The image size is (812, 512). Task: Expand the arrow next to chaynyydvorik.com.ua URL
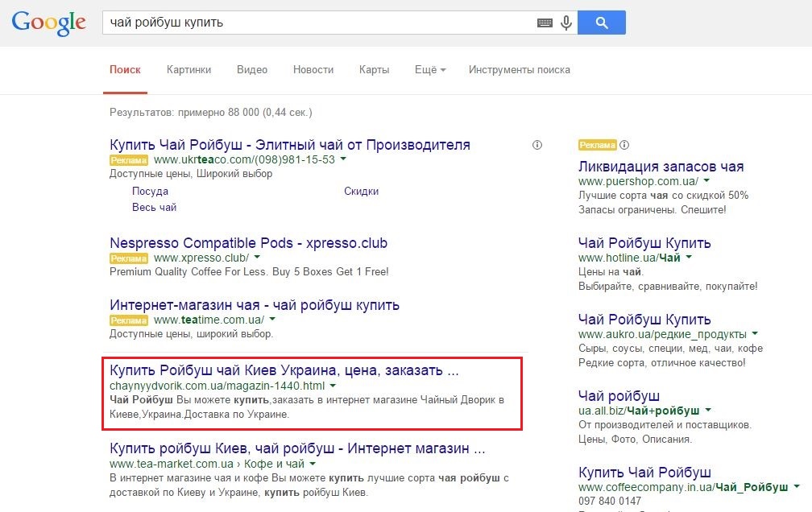[x=332, y=386]
